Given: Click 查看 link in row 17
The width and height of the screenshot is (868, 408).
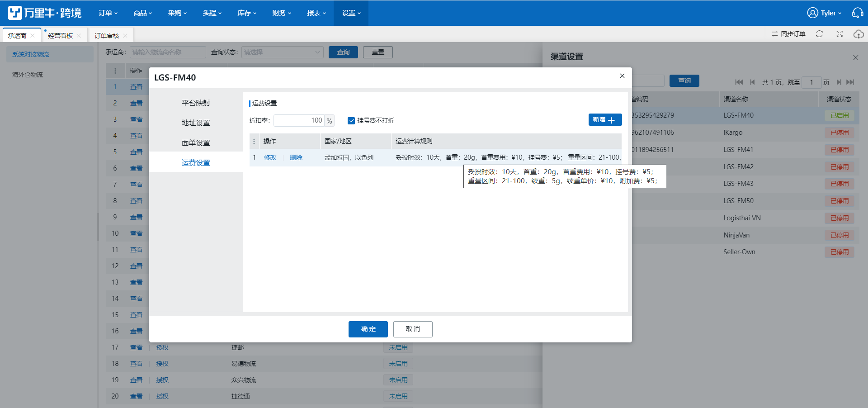Looking at the screenshot, I should click(x=136, y=347).
